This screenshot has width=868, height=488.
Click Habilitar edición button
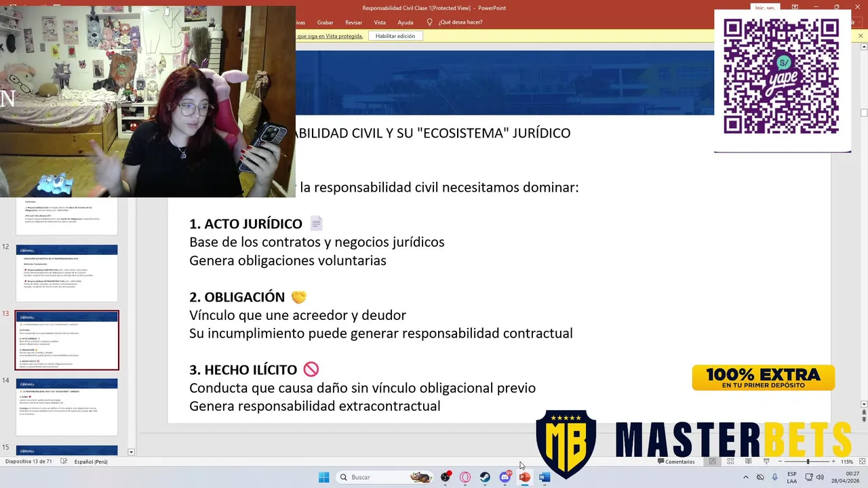395,36
